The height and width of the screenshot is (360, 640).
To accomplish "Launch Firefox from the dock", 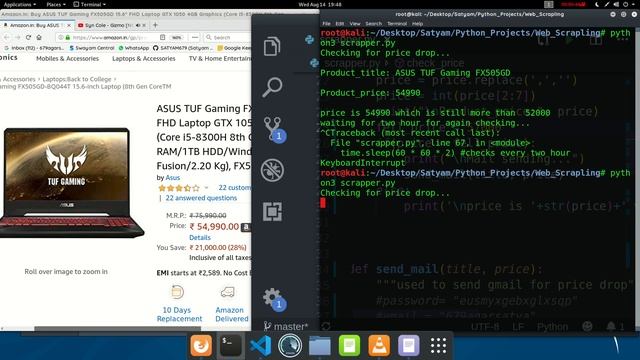I will coord(201,346).
